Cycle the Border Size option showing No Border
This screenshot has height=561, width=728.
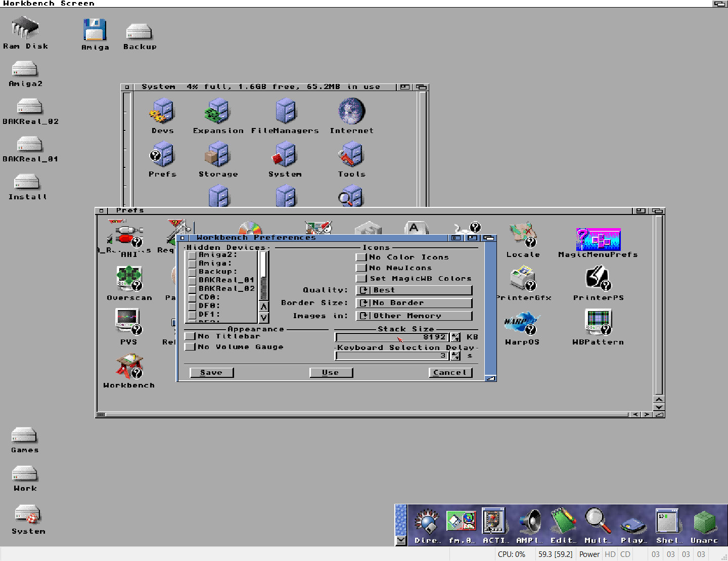tap(414, 303)
